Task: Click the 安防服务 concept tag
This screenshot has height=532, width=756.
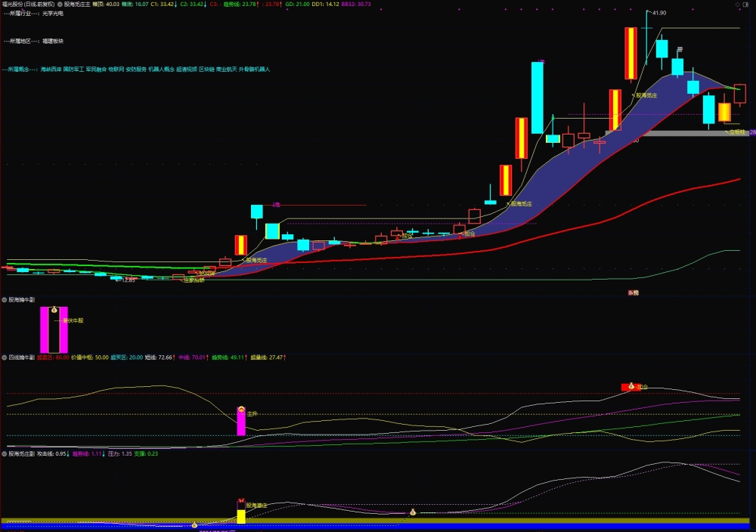Action: pyautogui.click(x=136, y=70)
